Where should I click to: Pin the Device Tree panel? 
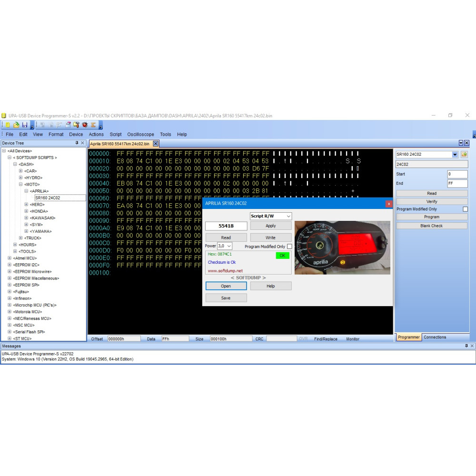click(x=77, y=143)
